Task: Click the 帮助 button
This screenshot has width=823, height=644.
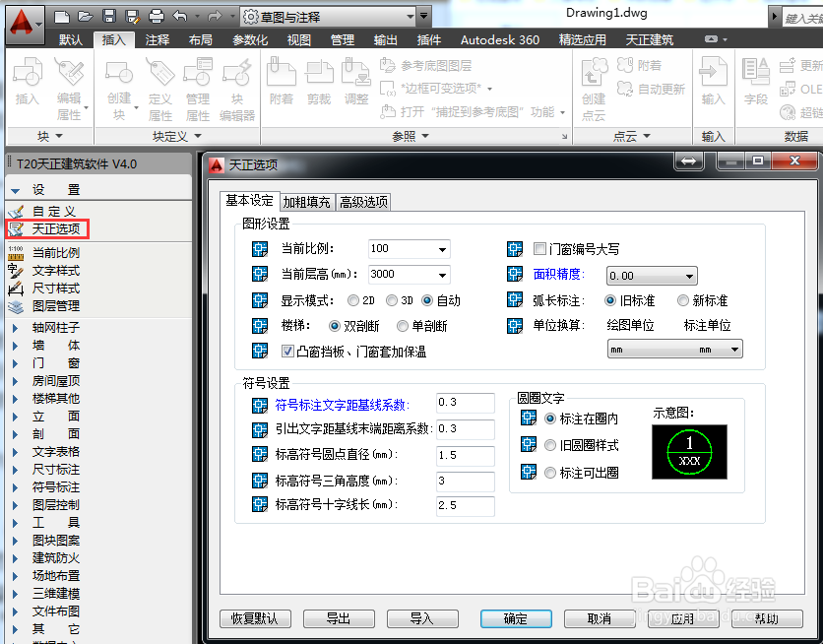Action: 766,618
